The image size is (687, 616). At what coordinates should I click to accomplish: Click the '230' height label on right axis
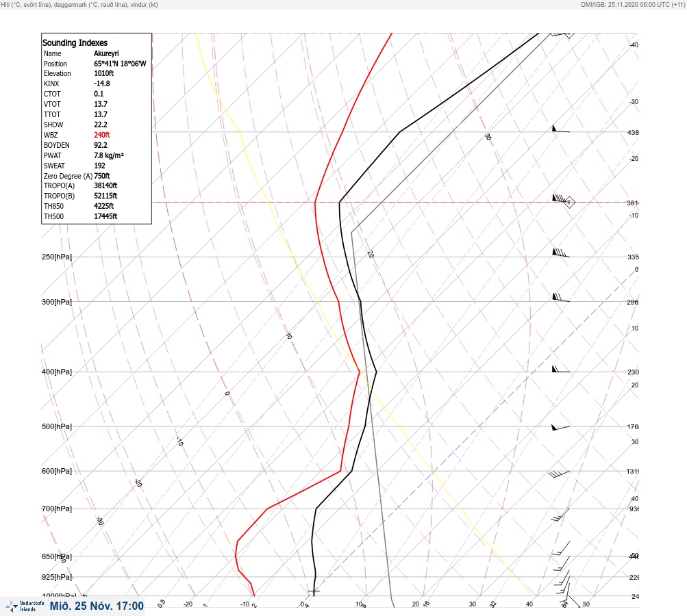tap(633, 372)
